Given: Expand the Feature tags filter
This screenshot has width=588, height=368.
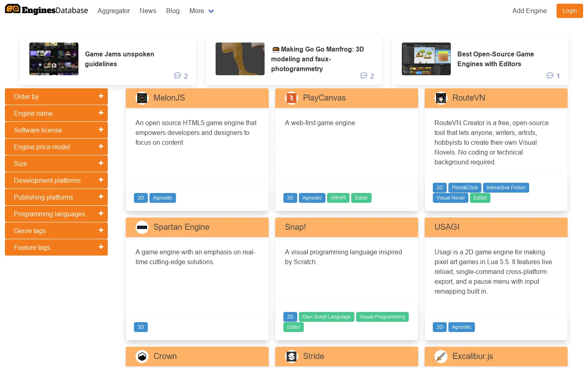Looking at the screenshot, I should pos(56,247).
